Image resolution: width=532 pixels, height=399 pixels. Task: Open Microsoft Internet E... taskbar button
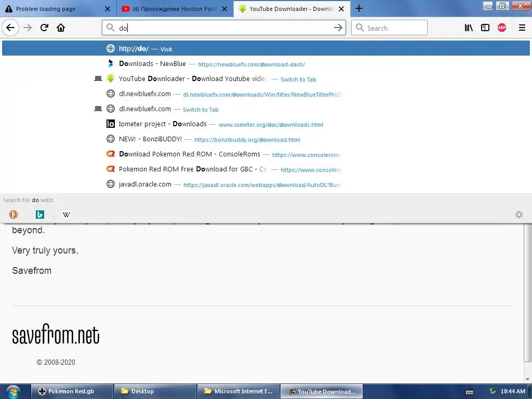click(x=238, y=391)
